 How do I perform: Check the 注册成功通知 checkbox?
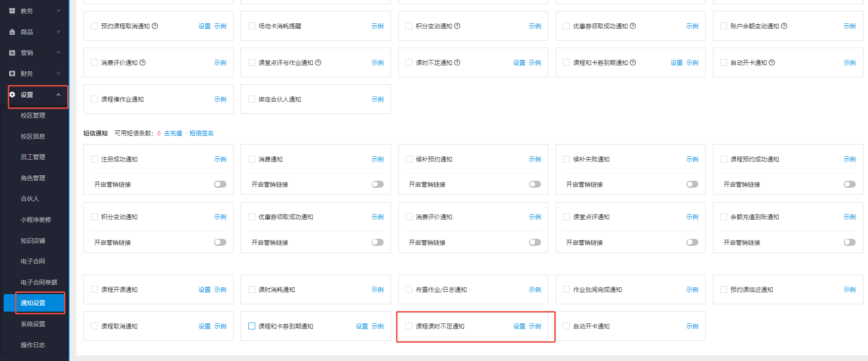(x=94, y=159)
